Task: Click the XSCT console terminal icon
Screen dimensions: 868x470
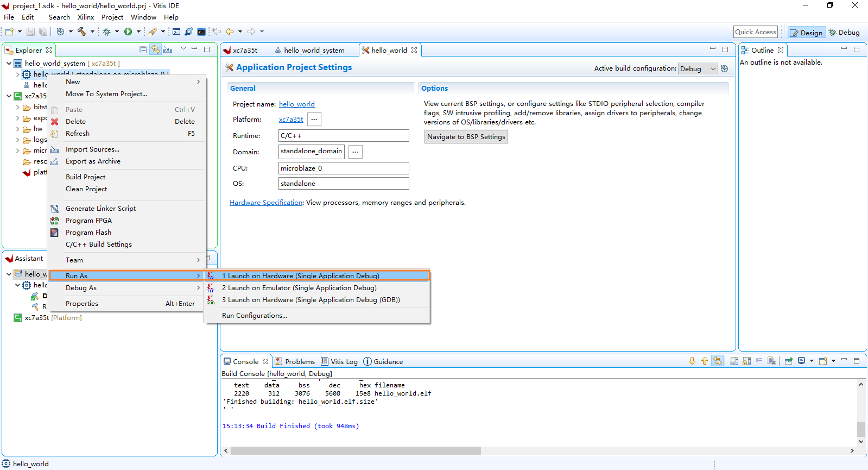Action: click(176, 32)
